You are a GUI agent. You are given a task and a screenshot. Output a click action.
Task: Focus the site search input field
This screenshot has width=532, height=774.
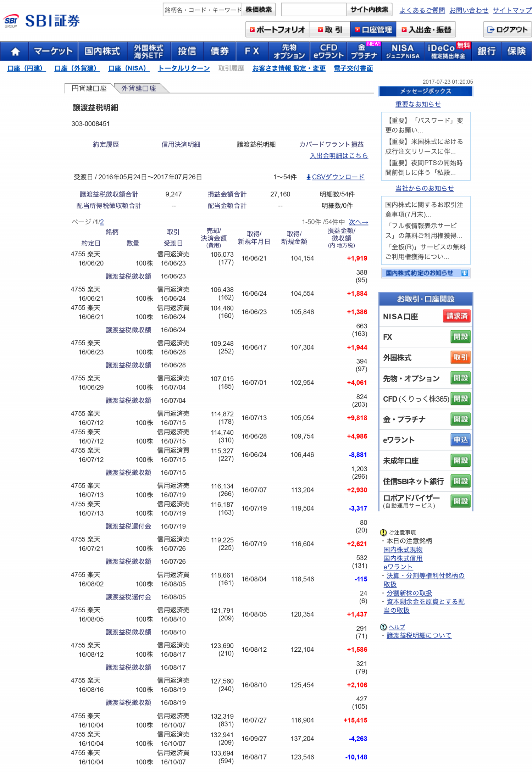[314, 10]
